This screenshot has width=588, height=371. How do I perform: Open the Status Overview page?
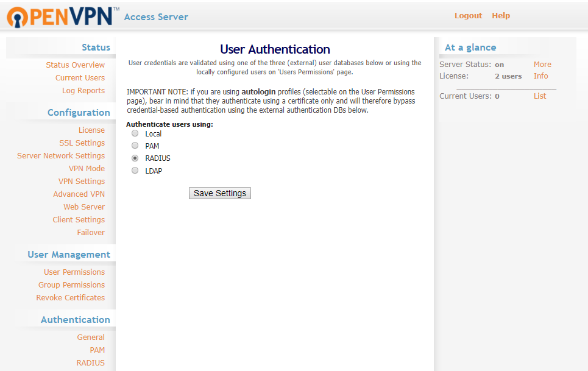(74, 65)
